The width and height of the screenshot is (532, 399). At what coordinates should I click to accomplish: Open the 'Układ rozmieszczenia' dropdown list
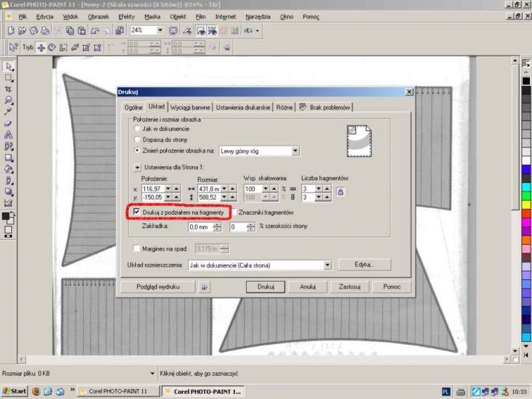click(327, 265)
